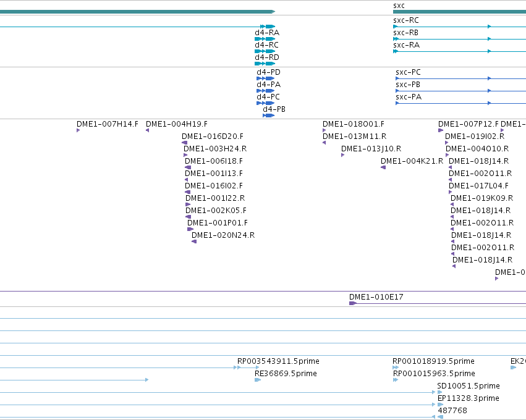
Task: Click the DME1-002K05.F entry
Action: coord(216,211)
